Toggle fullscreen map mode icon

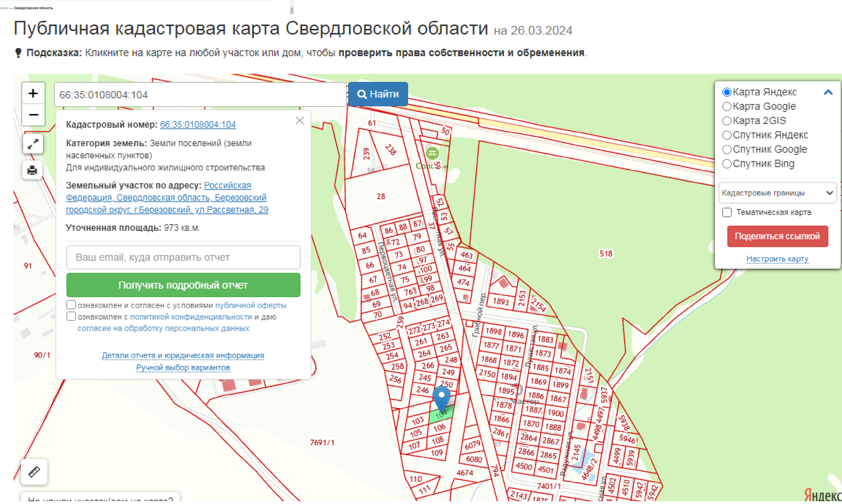point(33,144)
